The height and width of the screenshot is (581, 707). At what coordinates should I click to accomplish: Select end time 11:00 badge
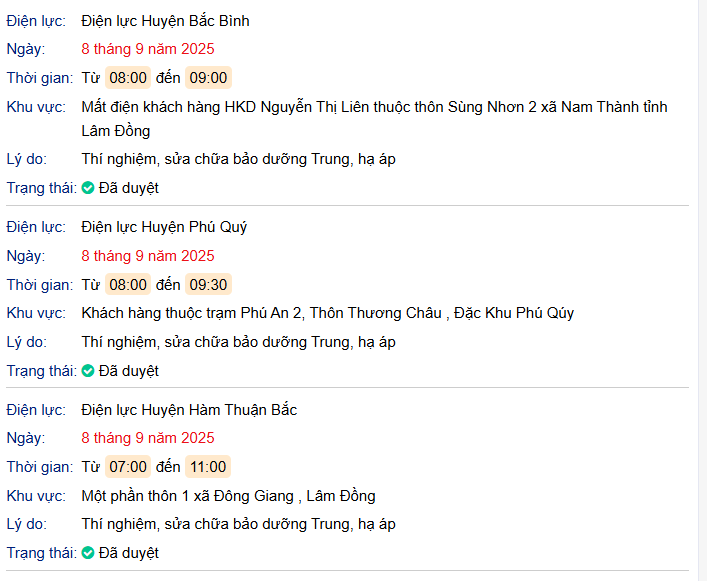coord(208,467)
